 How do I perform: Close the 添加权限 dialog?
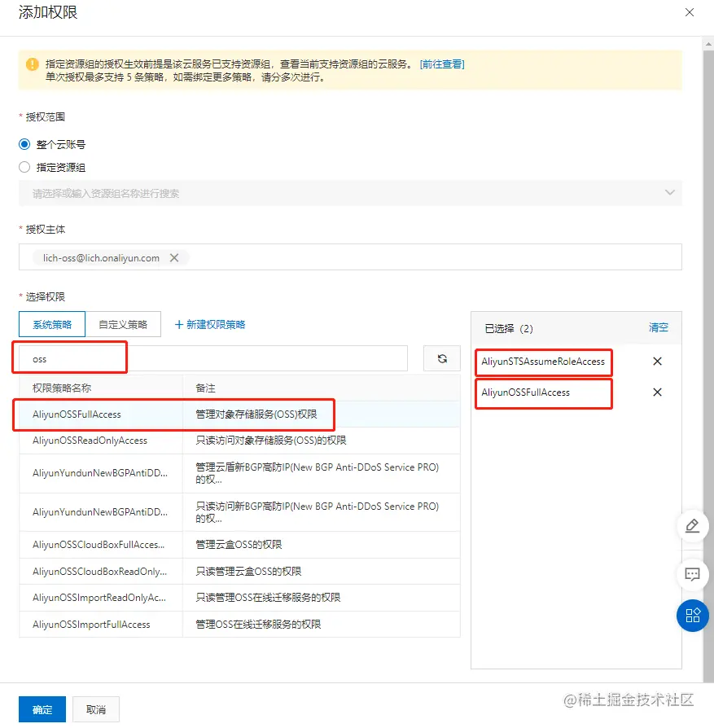[690, 12]
